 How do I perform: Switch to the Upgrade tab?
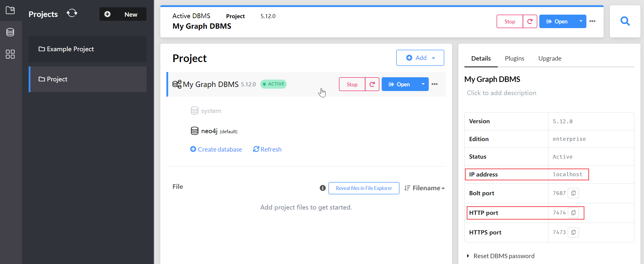click(550, 59)
